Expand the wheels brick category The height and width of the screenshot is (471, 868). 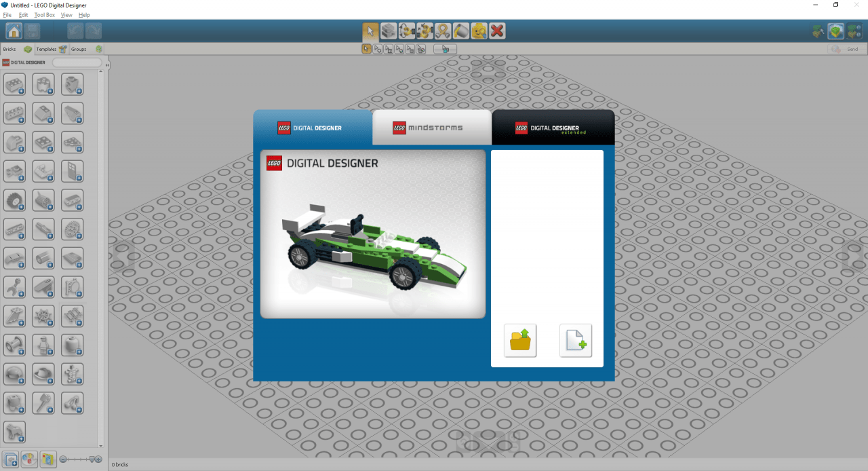pos(14,200)
